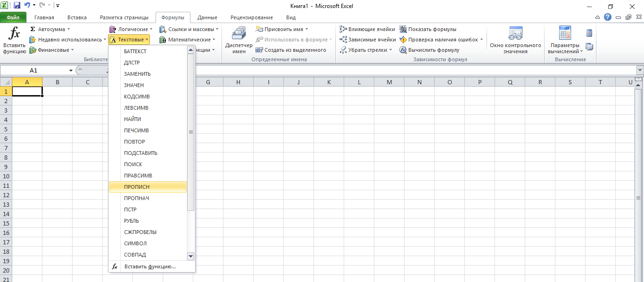Expand the Автосумма dropdown arrow
The width and height of the screenshot is (644, 282).
coord(68,29)
